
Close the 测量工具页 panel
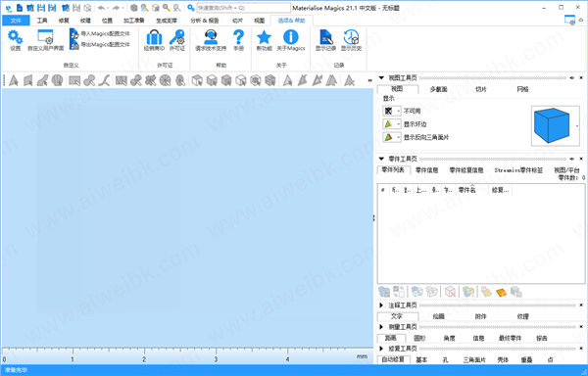pos(581,327)
